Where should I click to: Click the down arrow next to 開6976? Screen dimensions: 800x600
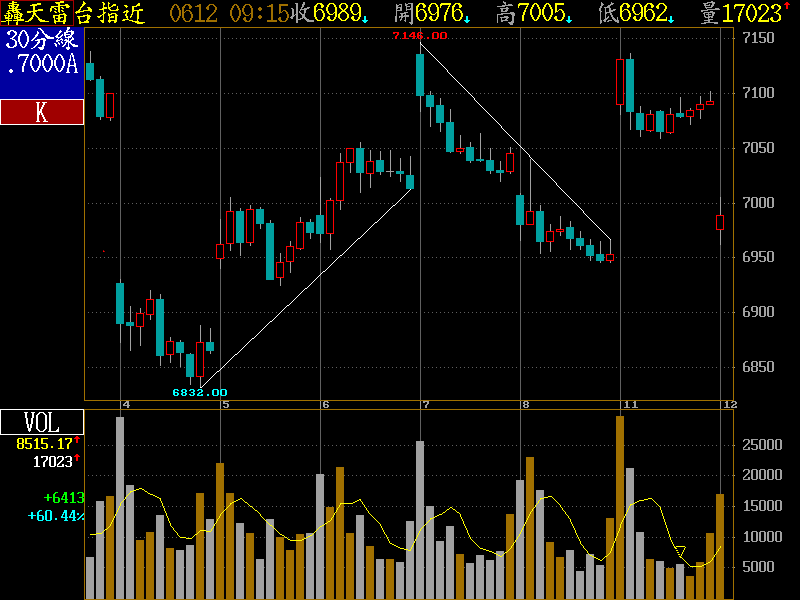click(467, 19)
